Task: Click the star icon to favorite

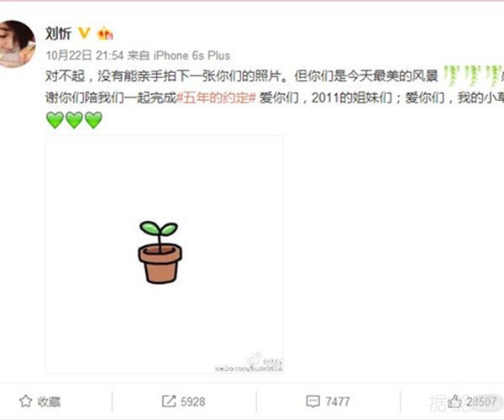Action: click(x=26, y=402)
